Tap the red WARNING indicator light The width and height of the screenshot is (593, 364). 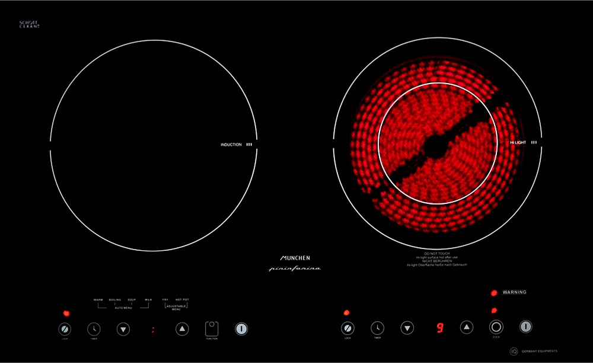point(494,293)
